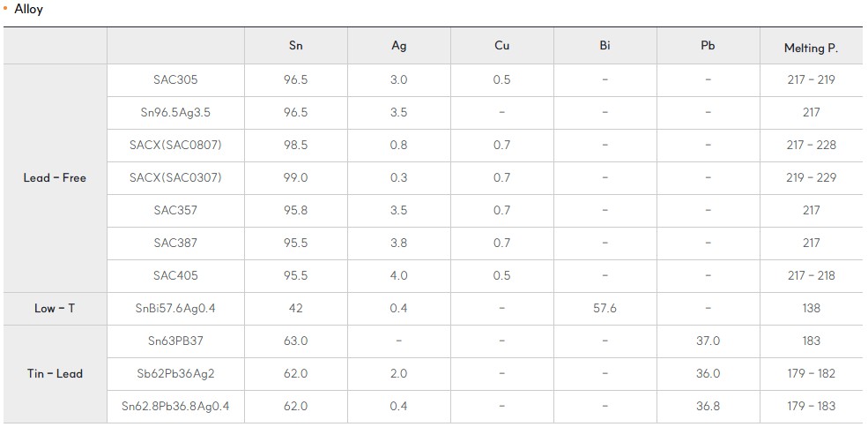868x427 pixels.
Task: Click the SAC305 alloy name cell
Action: 175,80
